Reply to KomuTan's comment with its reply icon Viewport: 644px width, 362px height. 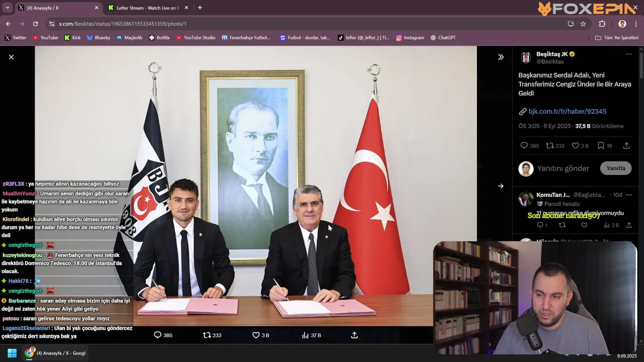click(540, 225)
